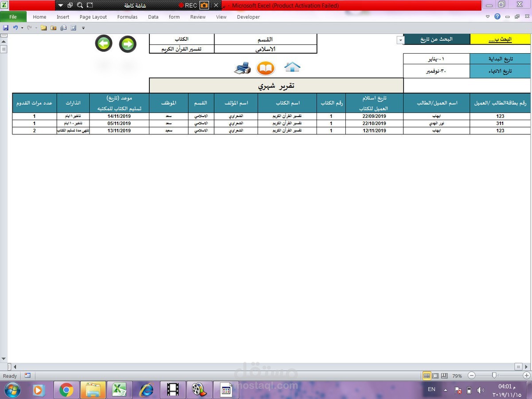Viewport: 532px width, 399px height.
Task: Click the yellow folder open icon in quick toolbar
Action: coord(44,28)
